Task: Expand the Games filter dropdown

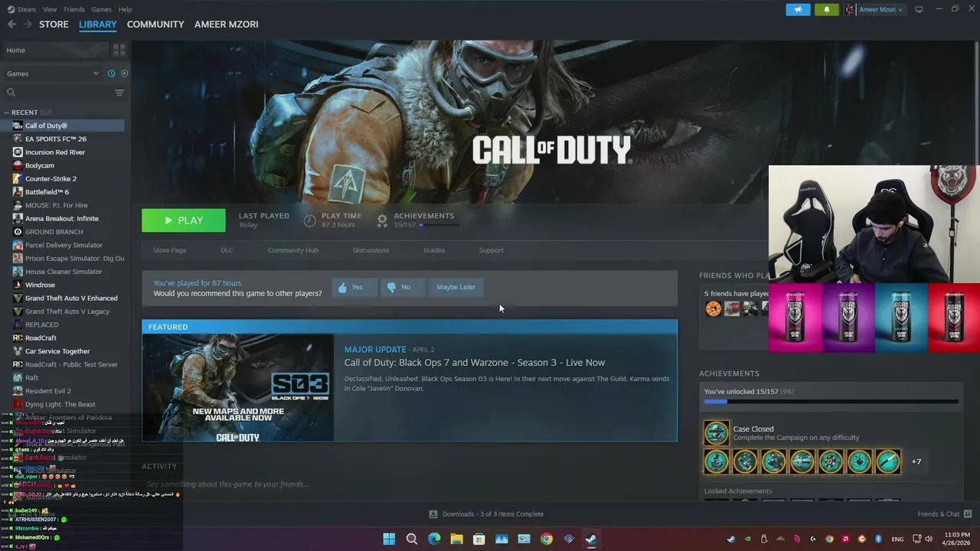Action: [x=53, y=73]
